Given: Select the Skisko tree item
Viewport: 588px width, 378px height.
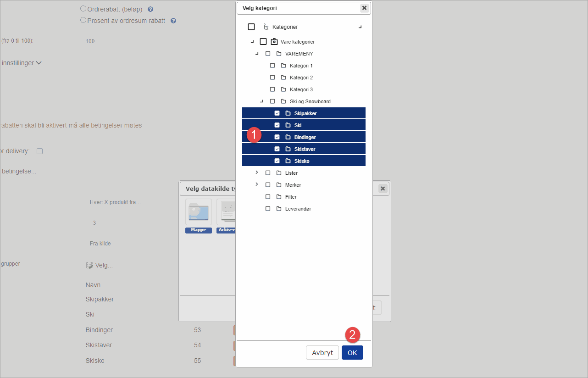Looking at the screenshot, I should (302, 161).
